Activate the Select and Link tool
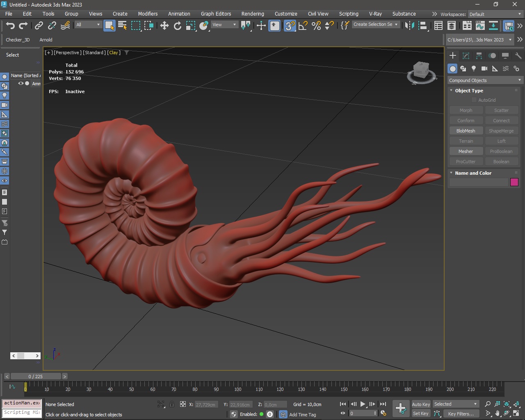 pos(39,25)
